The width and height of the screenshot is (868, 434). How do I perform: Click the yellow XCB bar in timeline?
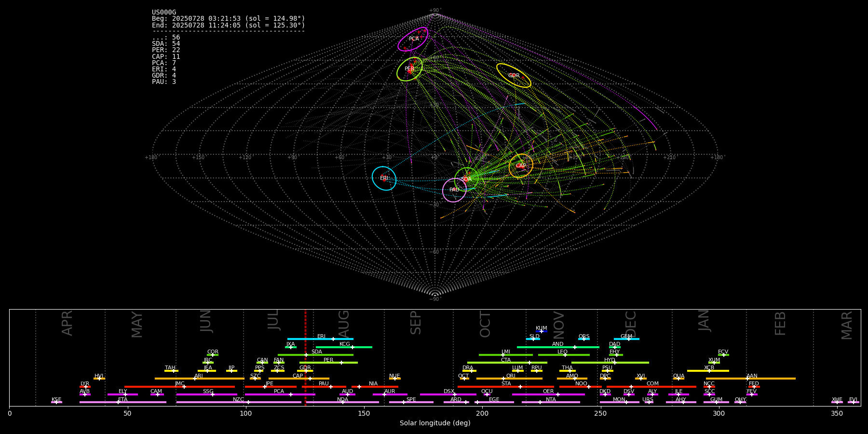point(708,371)
